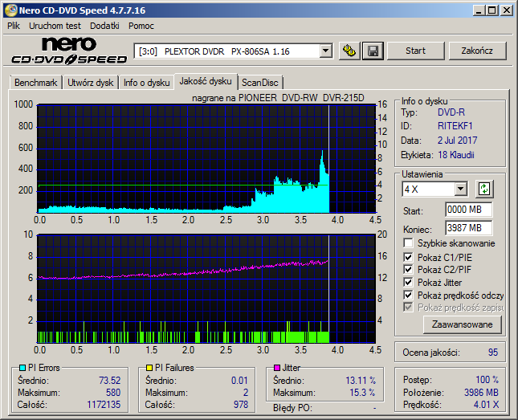The width and height of the screenshot is (518, 420).
Task: Click the Start button
Action: 415,51
